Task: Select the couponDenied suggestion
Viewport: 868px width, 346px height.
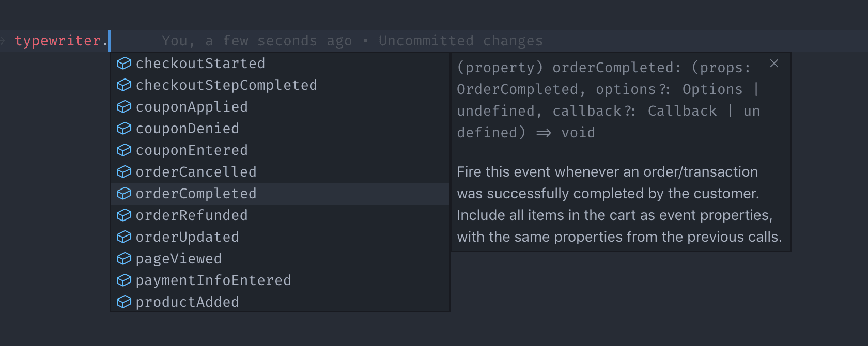Action: [187, 128]
